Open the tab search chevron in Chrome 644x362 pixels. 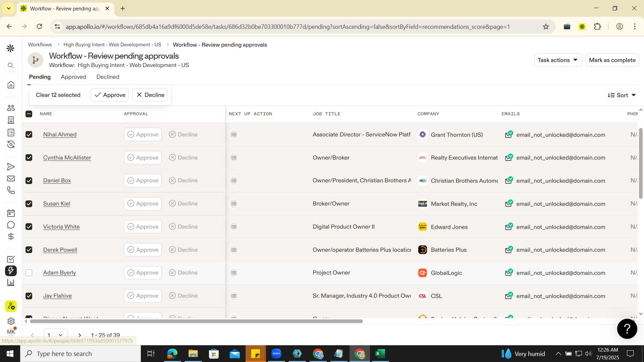9,8
